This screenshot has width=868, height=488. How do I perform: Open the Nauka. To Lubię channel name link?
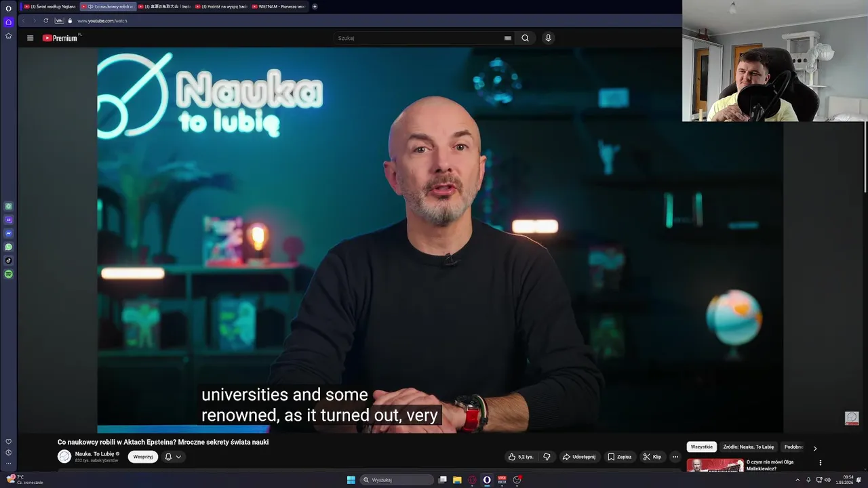pyautogui.click(x=94, y=453)
